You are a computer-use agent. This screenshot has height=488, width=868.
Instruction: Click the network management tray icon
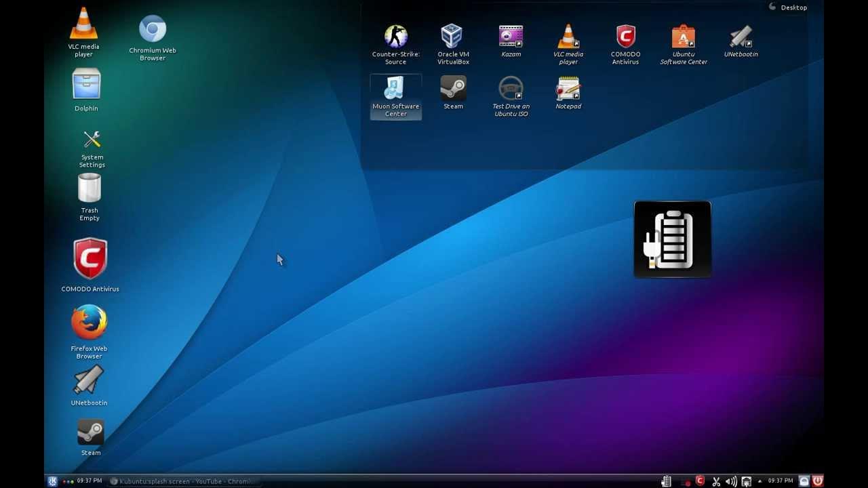coord(746,481)
